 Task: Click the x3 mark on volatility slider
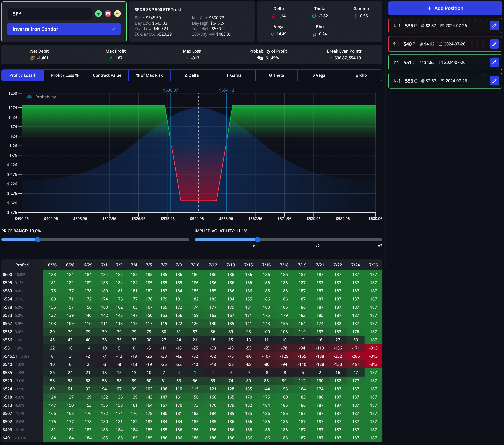click(380, 246)
